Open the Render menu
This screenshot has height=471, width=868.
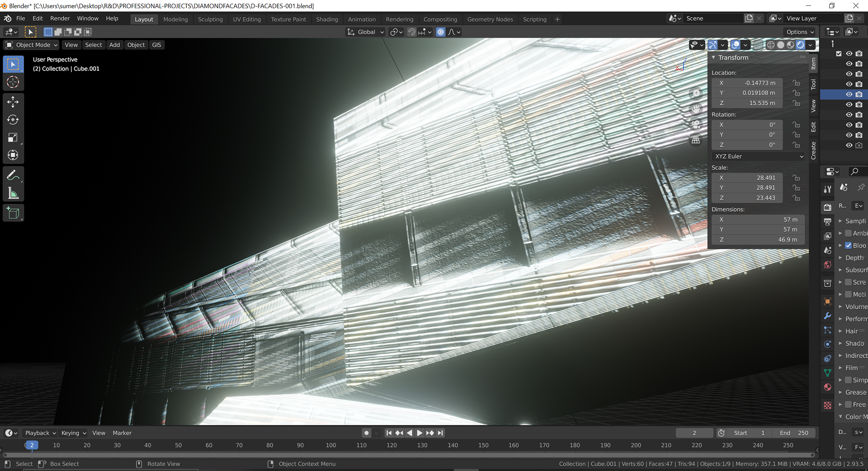tap(60, 19)
